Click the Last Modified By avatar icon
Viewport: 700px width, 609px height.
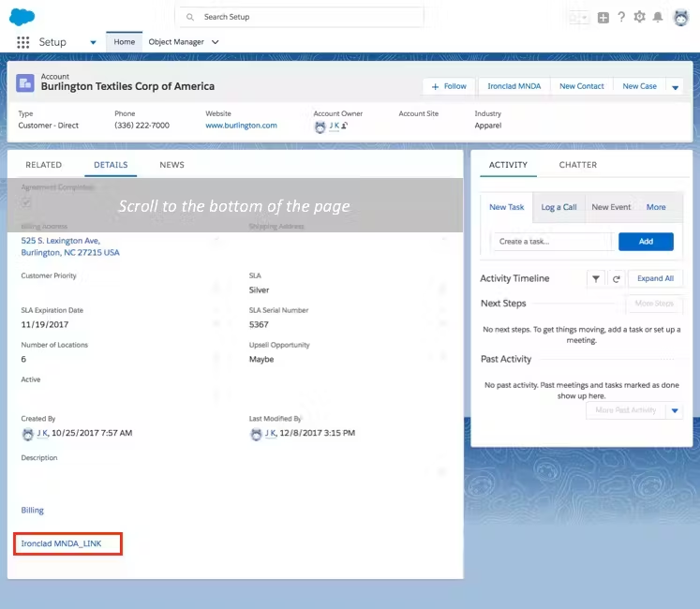point(256,434)
